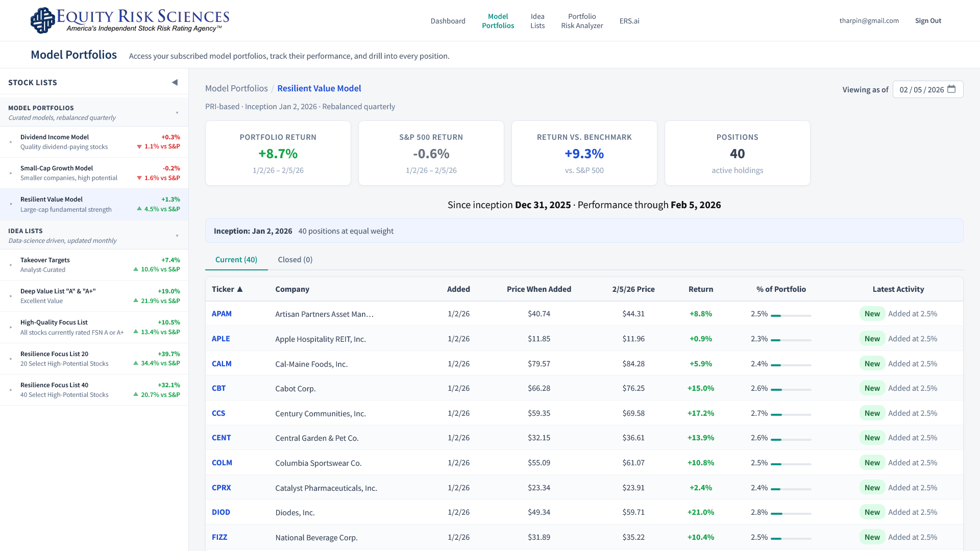
Task: Click the tharpin@gmail.com account link
Action: pos(869,21)
